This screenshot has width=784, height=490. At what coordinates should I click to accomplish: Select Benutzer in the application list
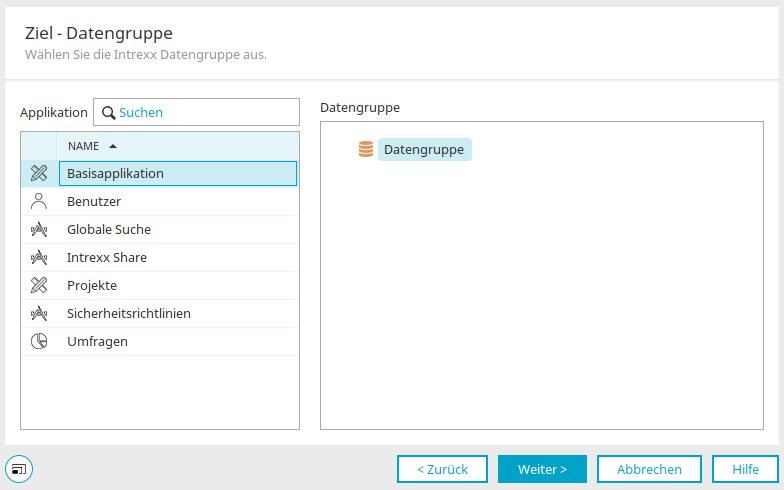pyautogui.click(x=160, y=202)
